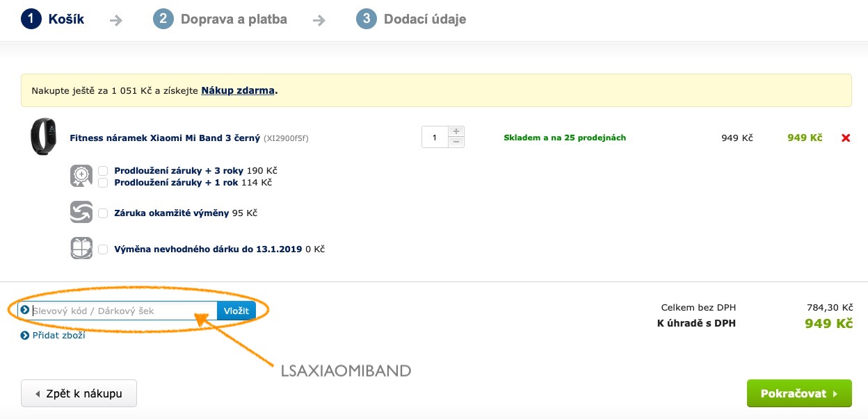Go to the Dodací údaje step
The image size is (868, 419).
coord(424,19)
